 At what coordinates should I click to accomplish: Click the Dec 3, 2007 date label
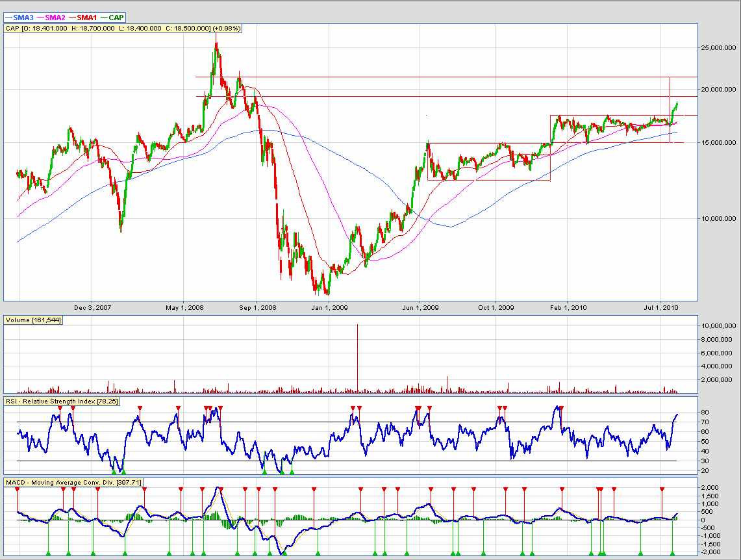[92, 307]
